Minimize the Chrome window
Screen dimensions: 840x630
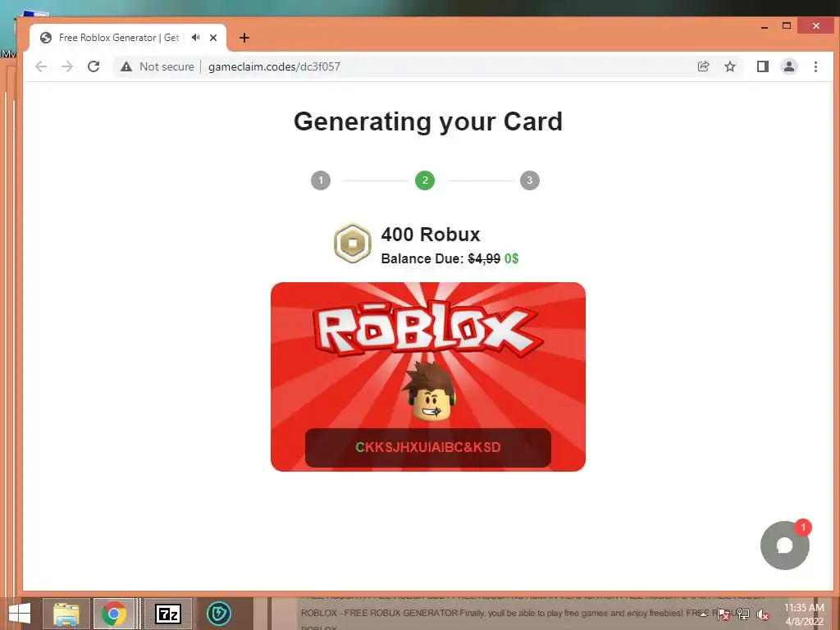[765, 25]
